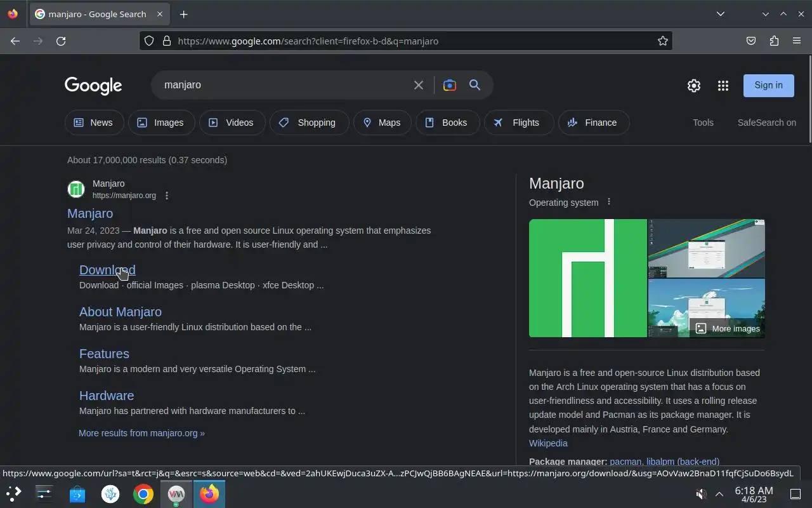Click the top desktop screenshot thumbnail
The height and width of the screenshot is (508, 812).
click(706, 248)
